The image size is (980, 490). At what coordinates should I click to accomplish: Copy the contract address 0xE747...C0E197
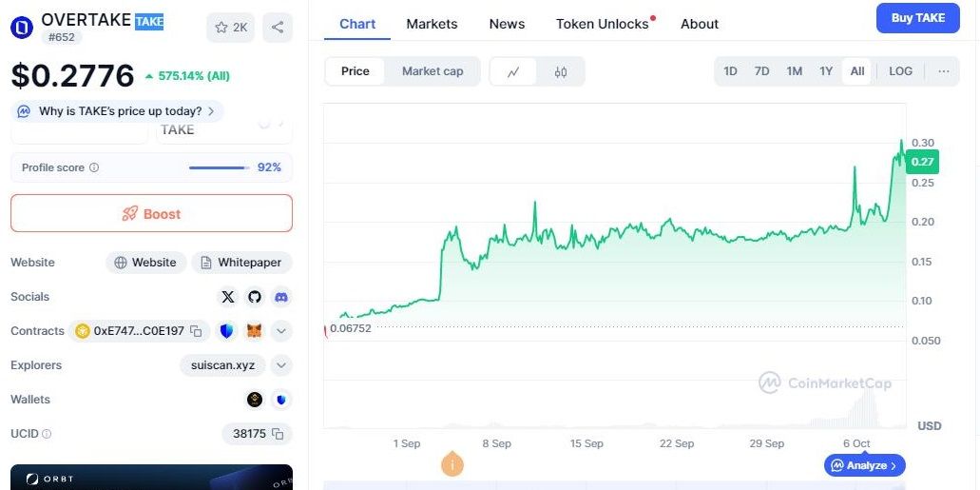[196, 331]
